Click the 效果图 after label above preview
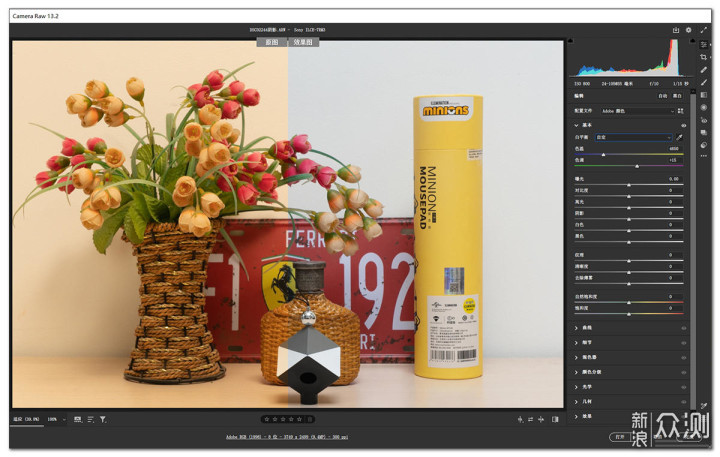 303,42
